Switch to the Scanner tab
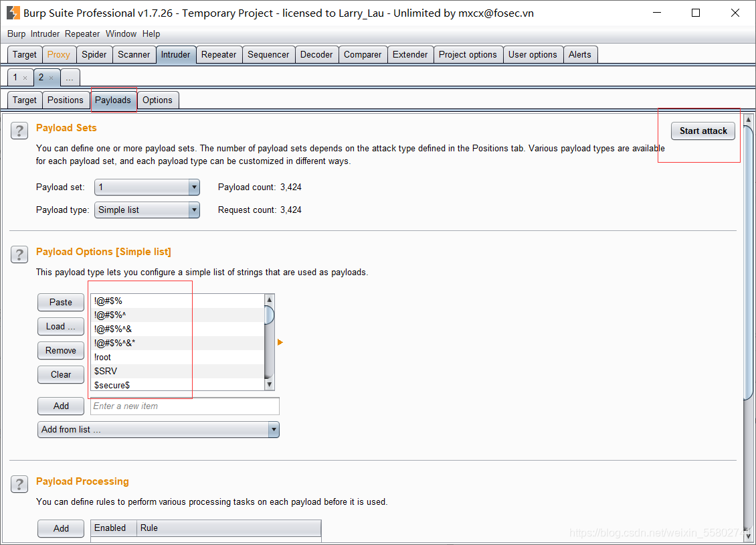Screen dimensions: 756x545 (x=134, y=54)
